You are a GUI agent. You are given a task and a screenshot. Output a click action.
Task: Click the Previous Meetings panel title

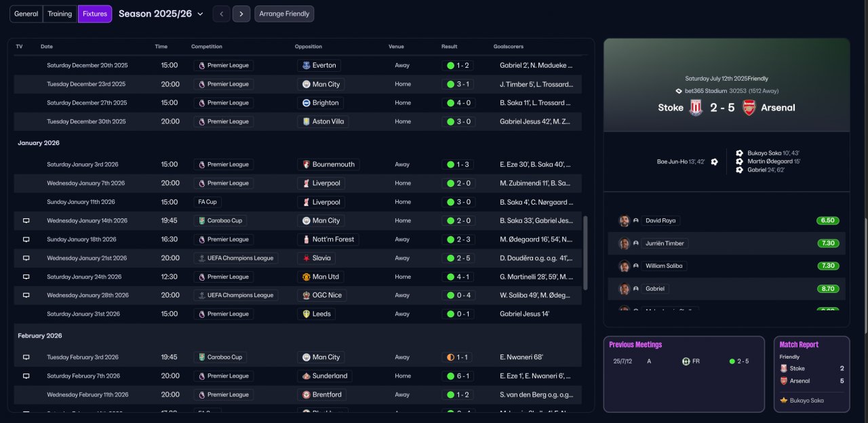635,345
